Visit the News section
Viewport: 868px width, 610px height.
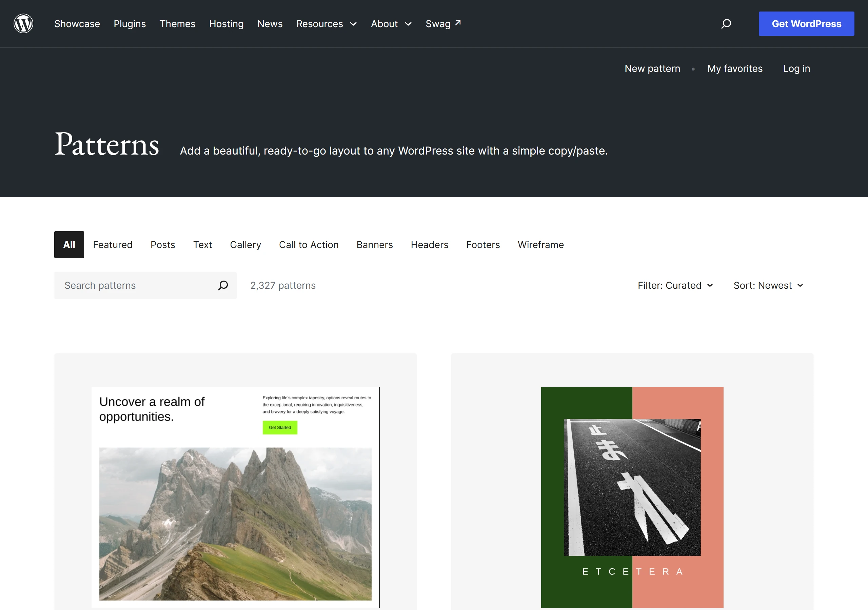270,24
